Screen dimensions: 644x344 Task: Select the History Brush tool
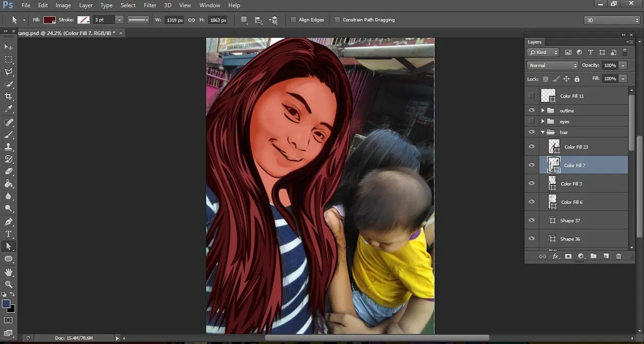click(9, 159)
